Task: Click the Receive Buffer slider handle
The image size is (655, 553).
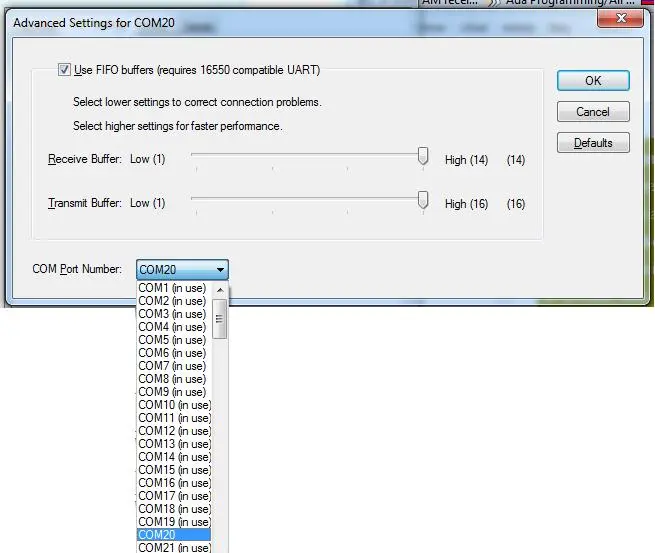Action: pos(423,156)
